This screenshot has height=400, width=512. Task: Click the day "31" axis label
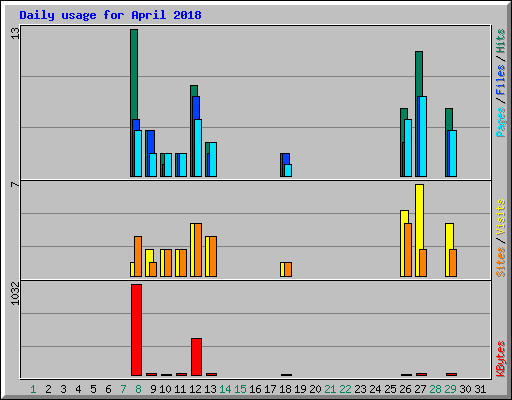tap(480, 389)
